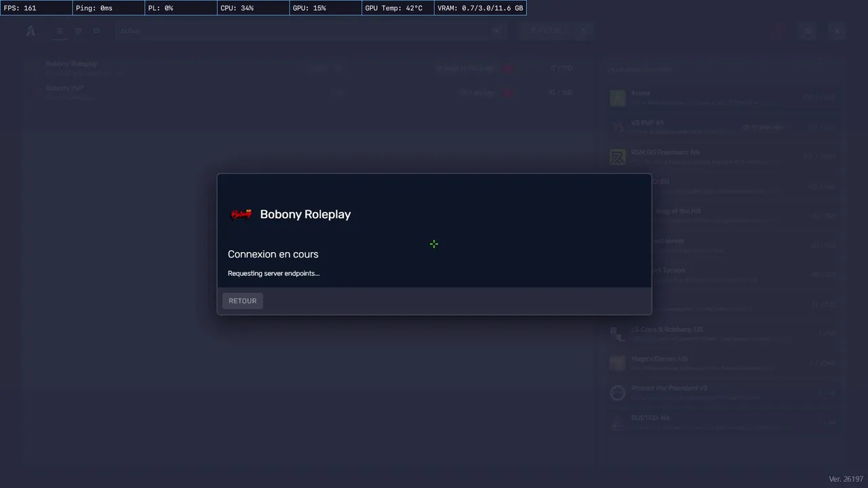Select the Bobony PvP server row

tap(309, 92)
